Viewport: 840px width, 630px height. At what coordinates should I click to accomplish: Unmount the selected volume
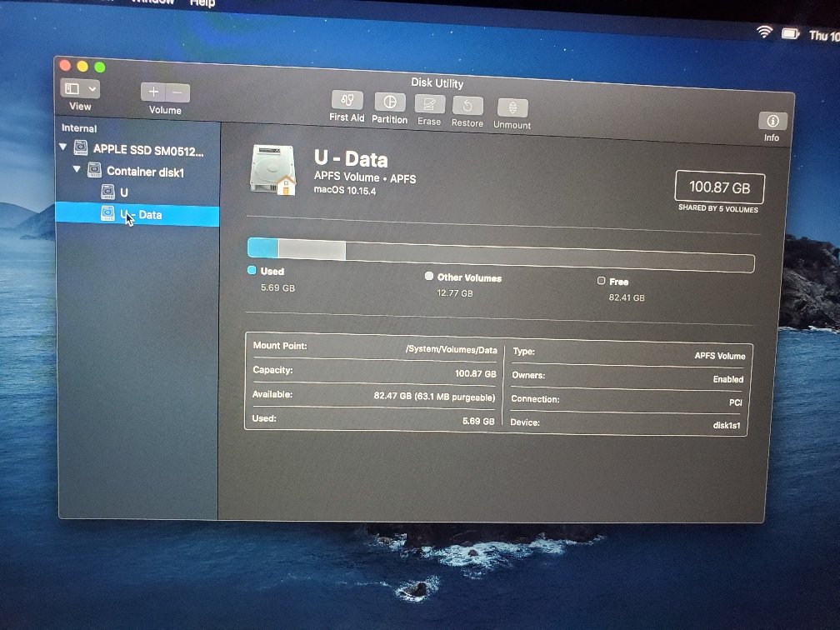(512, 107)
